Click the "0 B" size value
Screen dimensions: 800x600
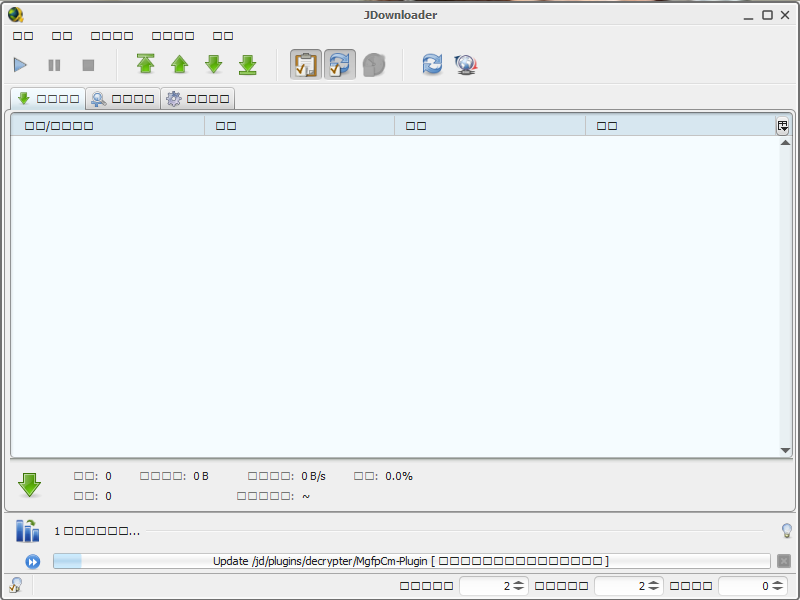point(201,476)
